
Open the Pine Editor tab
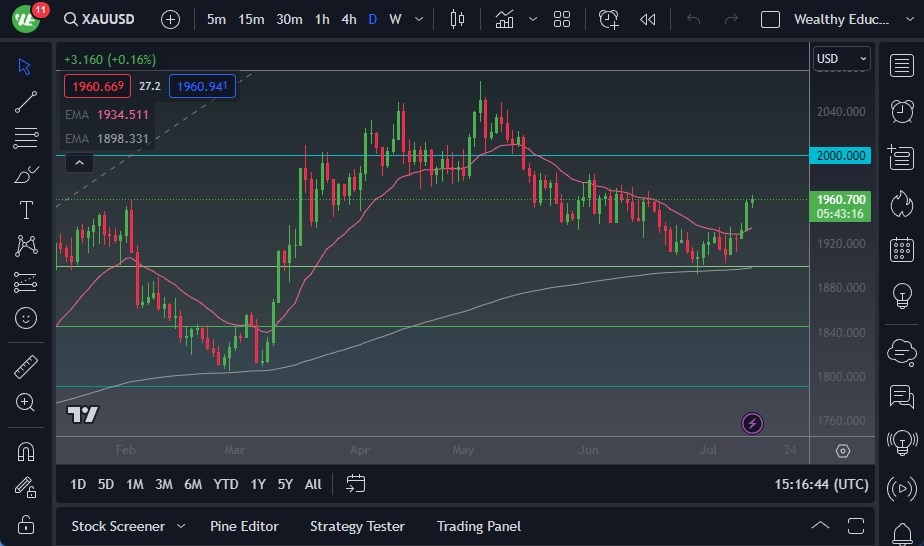tap(244, 526)
